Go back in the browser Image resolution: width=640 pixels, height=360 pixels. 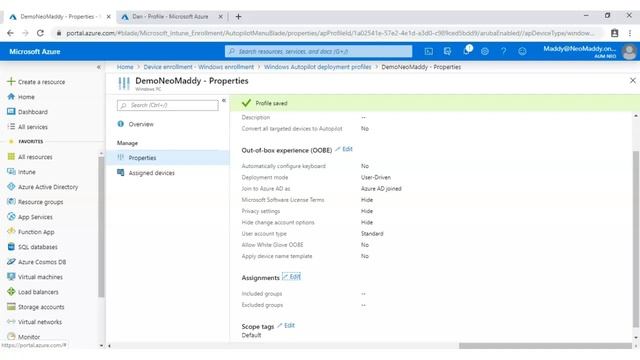point(11,33)
